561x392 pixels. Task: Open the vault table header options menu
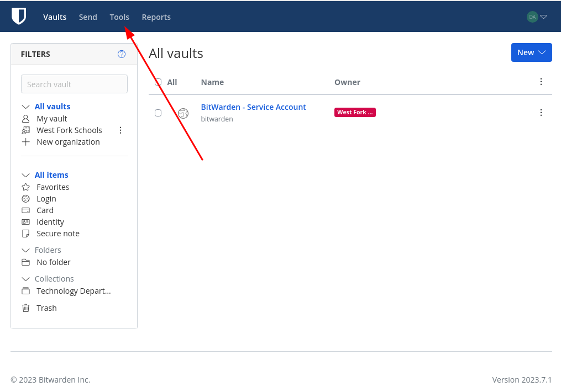(x=541, y=82)
